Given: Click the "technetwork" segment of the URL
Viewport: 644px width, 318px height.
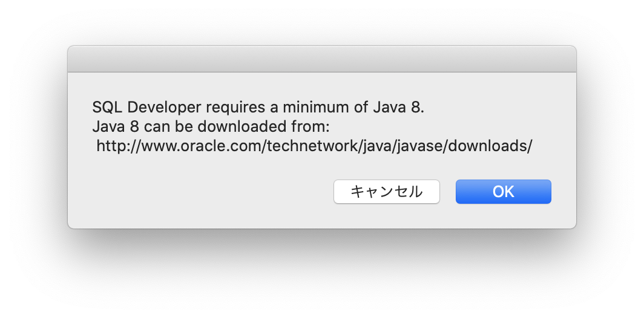Looking at the screenshot, I should (x=314, y=146).
